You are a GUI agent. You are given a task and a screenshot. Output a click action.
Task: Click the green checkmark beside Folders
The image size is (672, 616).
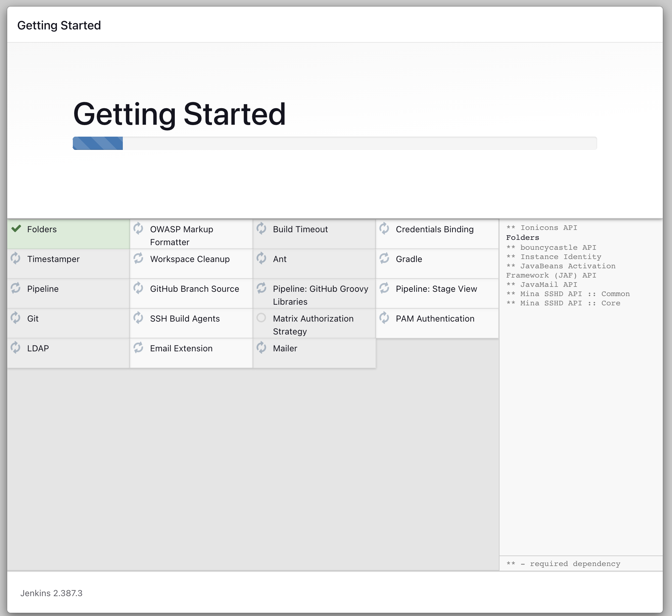click(16, 228)
